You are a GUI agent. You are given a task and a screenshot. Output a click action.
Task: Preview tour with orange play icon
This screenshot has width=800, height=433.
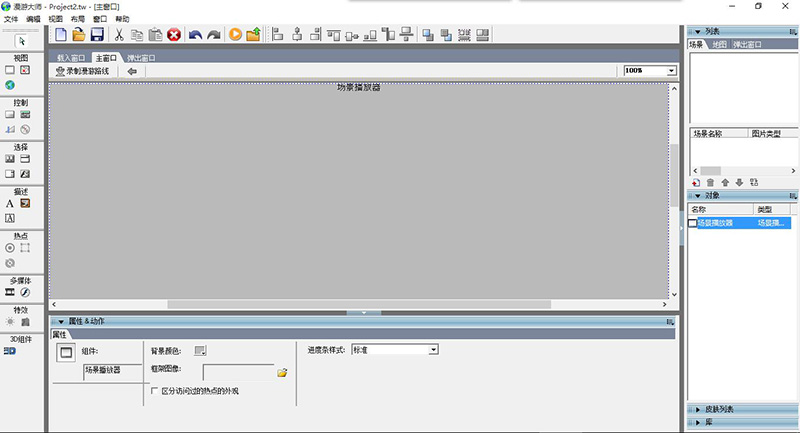(235, 35)
